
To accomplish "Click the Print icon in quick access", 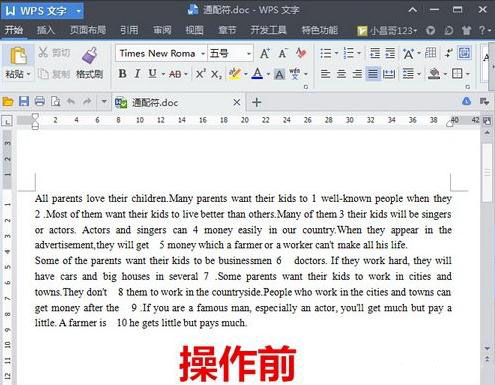I will (x=40, y=101).
